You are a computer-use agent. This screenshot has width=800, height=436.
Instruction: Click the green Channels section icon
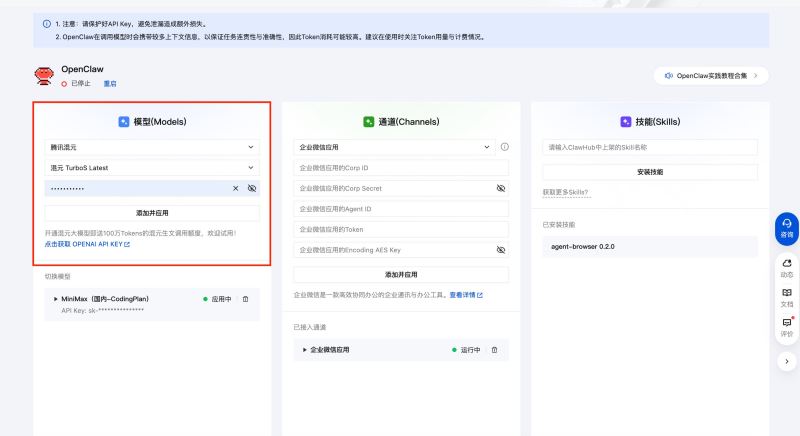368,121
